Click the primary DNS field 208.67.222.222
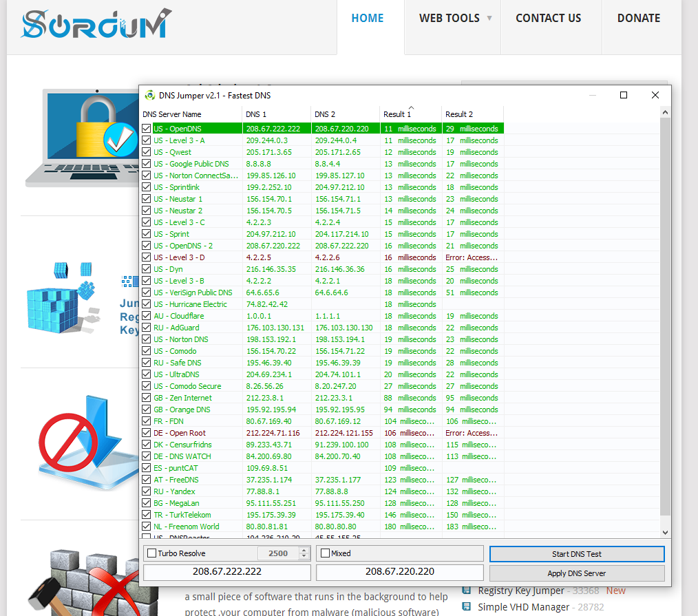 (227, 572)
